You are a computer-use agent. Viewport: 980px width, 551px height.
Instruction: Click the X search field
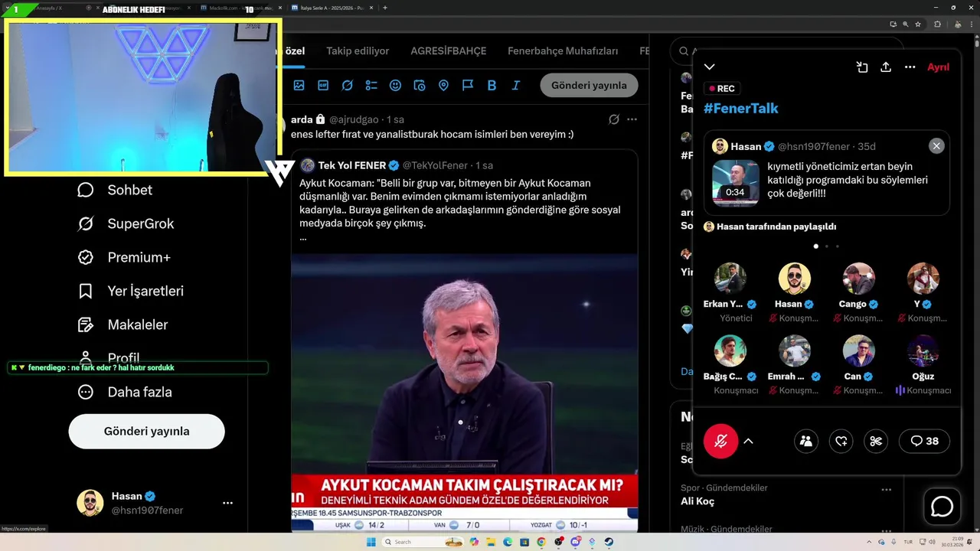[x=684, y=51]
